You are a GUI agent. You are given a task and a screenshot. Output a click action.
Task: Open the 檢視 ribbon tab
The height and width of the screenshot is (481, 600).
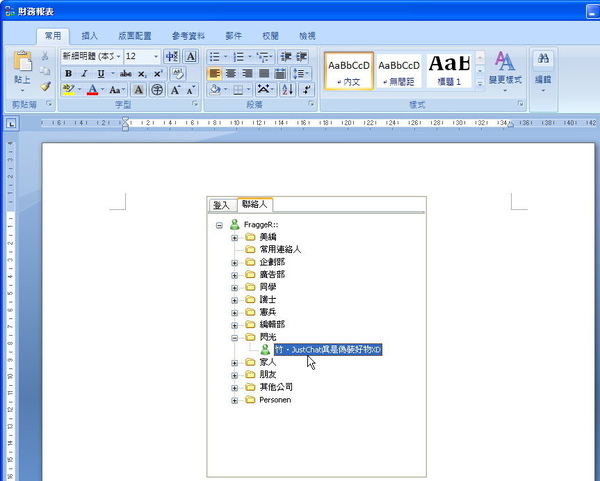click(307, 36)
